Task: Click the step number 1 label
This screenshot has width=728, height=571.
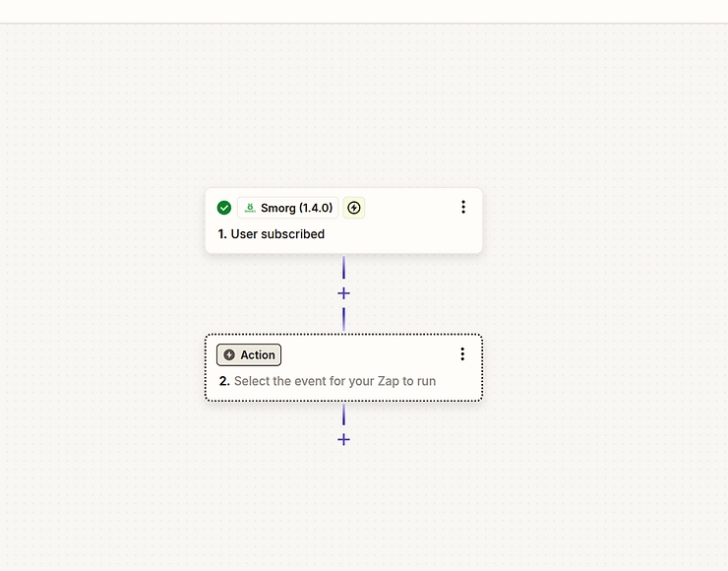Action: point(222,234)
